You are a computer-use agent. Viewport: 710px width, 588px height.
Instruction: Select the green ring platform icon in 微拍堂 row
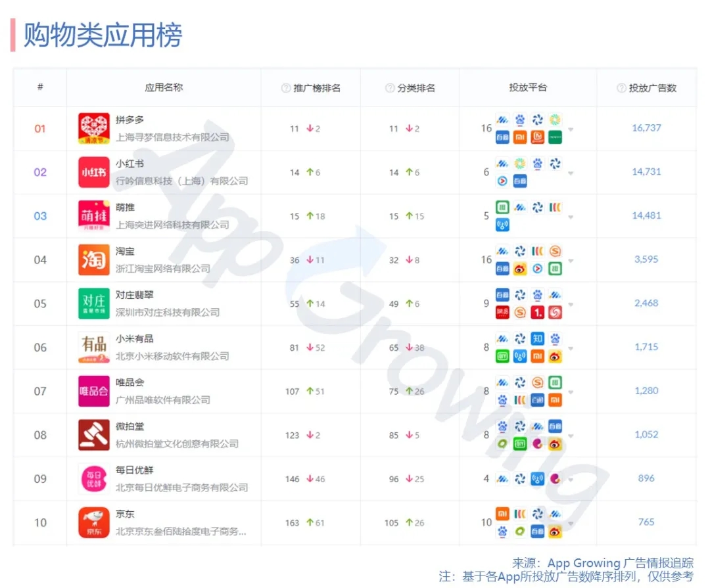pos(502,443)
